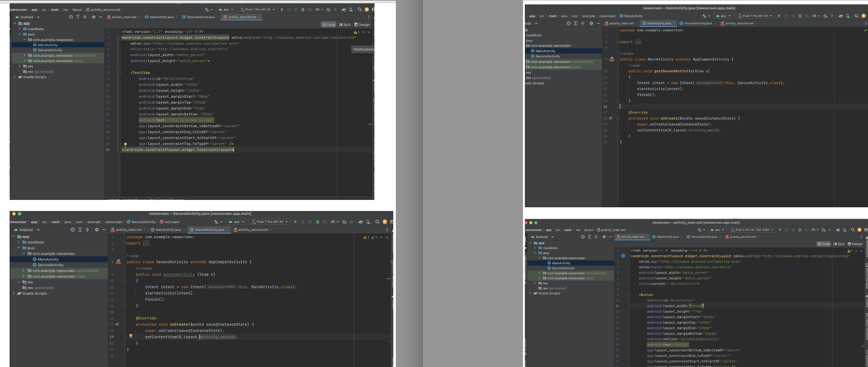
Task: Expand res folder in activity_main.xml window
Action: point(535,283)
